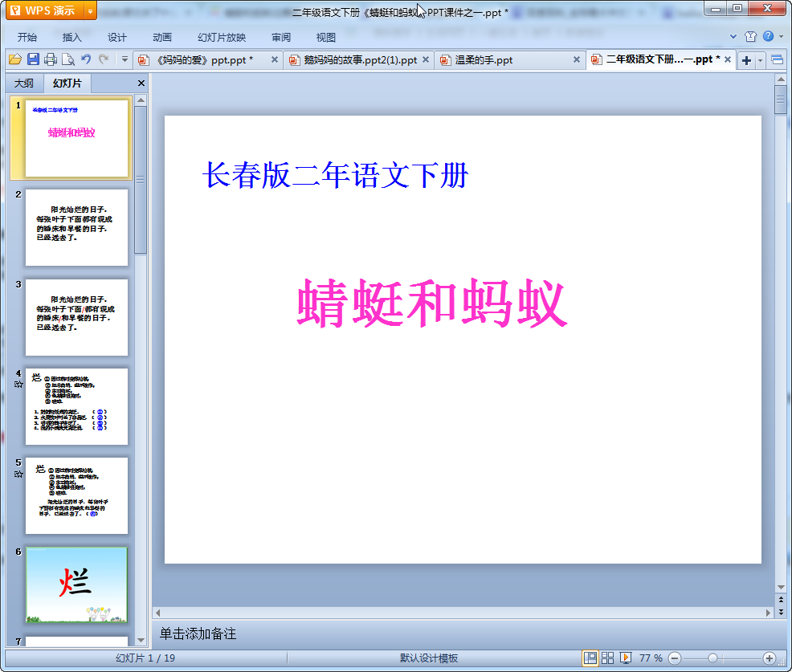Go to next slide double-arrow button

(781, 612)
